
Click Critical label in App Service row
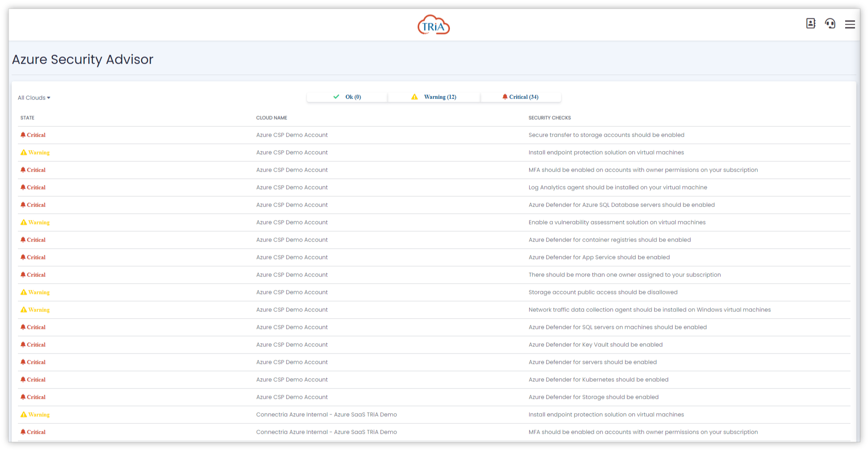coord(36,257)
